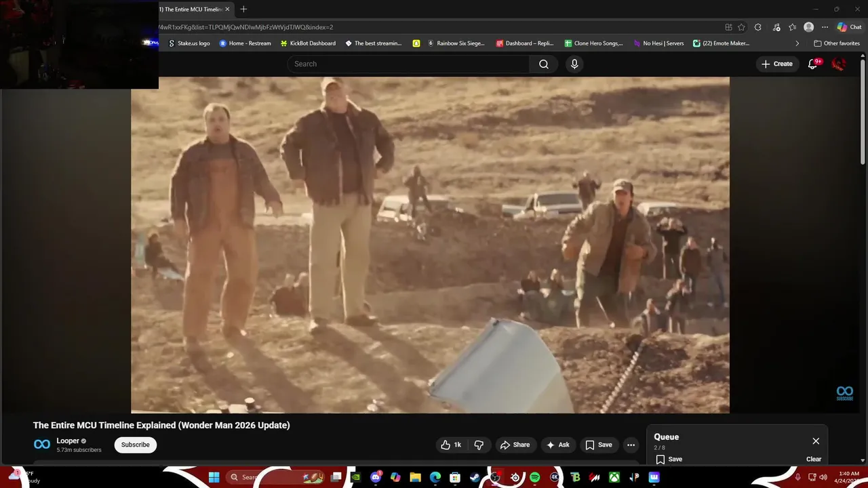This screenshot has width=868, height=488.
Task: Show more bookmarks with chevron arrow
Action: pyautogui.click(x=797, y=43)
